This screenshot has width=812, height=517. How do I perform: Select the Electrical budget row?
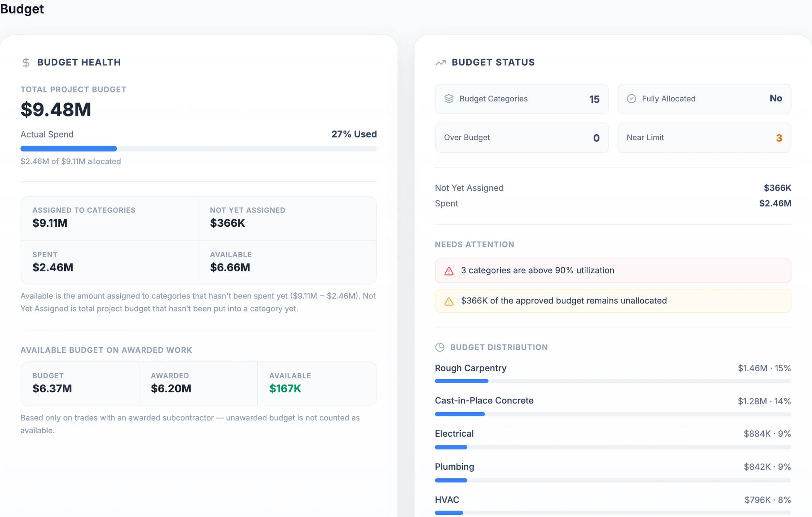(x=613, y=439)
